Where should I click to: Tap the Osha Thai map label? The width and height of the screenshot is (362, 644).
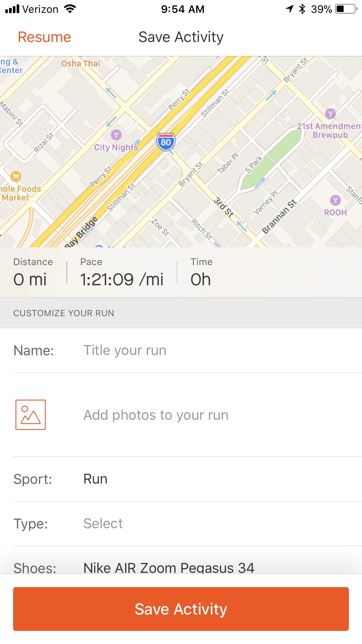pos(80,64)
